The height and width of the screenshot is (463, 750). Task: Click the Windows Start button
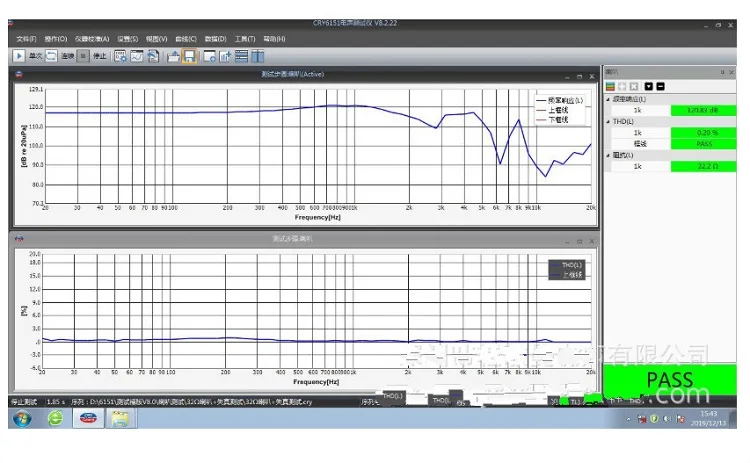click(20, 419)
